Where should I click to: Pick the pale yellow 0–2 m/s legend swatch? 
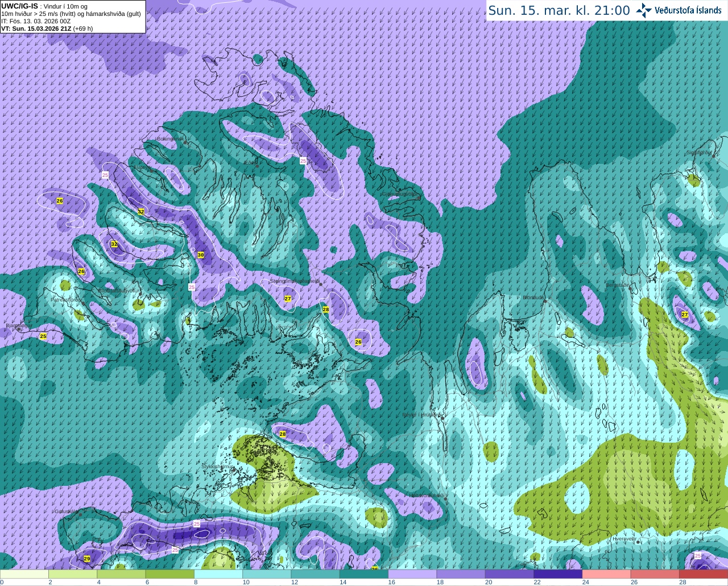(x=24, y=574)
